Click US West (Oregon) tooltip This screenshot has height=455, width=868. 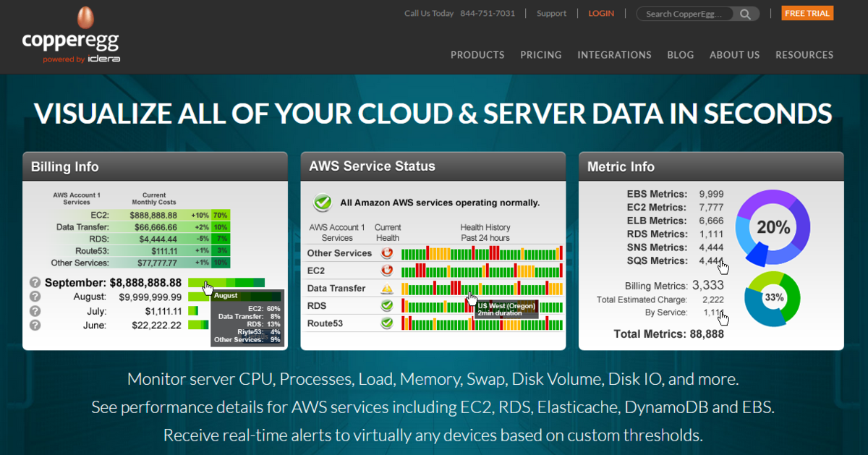(506, 309)
